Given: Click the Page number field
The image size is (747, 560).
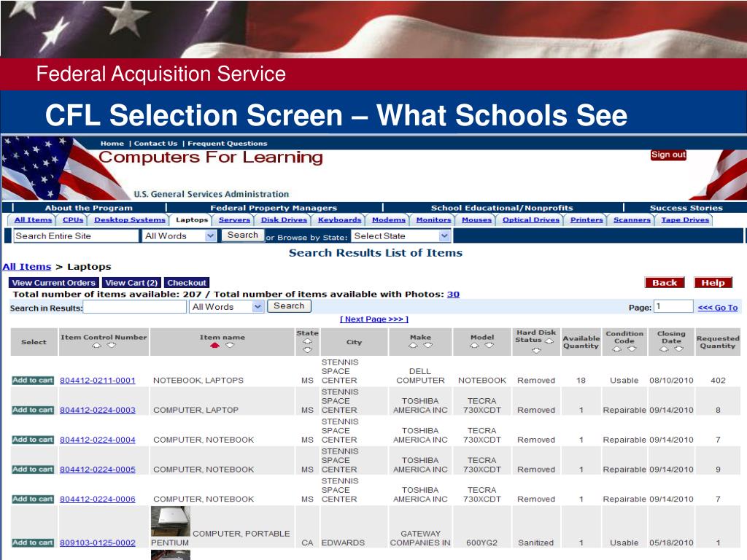Looking at the screenshot, I should tap(673, 306).
